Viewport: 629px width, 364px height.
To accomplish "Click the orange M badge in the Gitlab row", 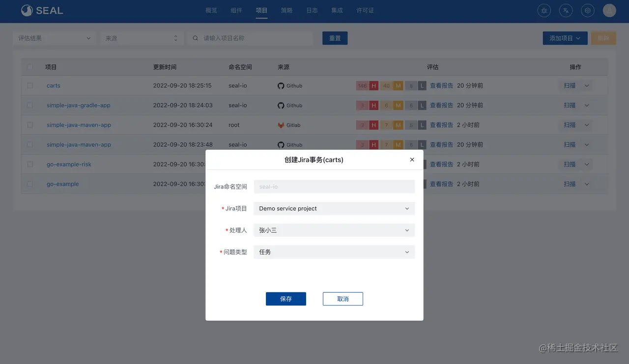I will [x=398, y=125].
